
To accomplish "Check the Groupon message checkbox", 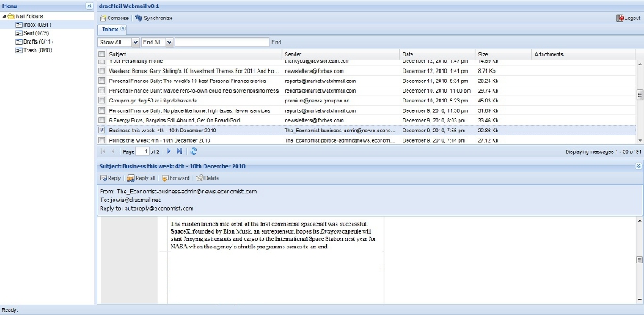I will (101, 101).
